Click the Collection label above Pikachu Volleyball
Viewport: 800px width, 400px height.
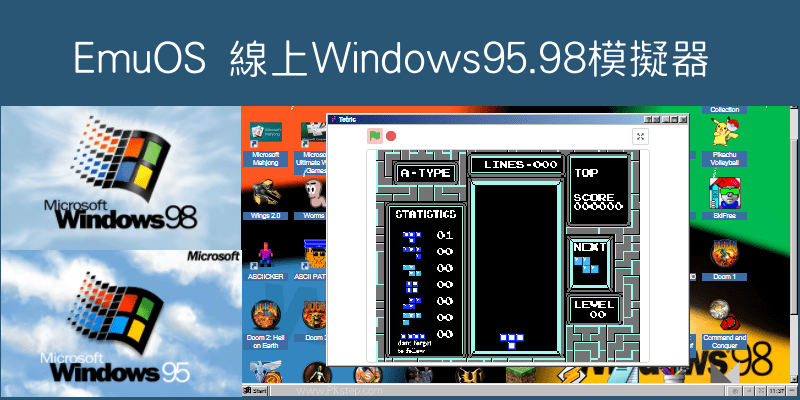[724, 110]
